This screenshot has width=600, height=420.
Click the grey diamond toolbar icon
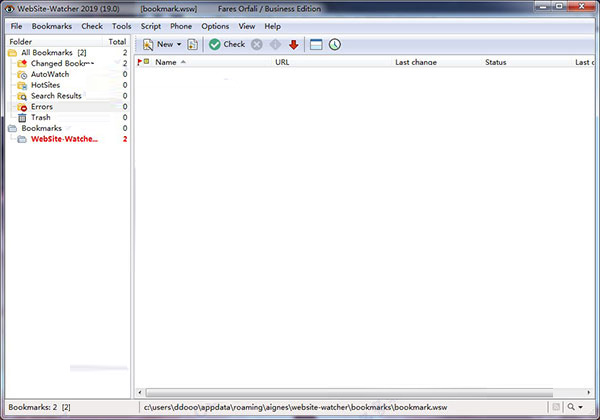[275, 45]
